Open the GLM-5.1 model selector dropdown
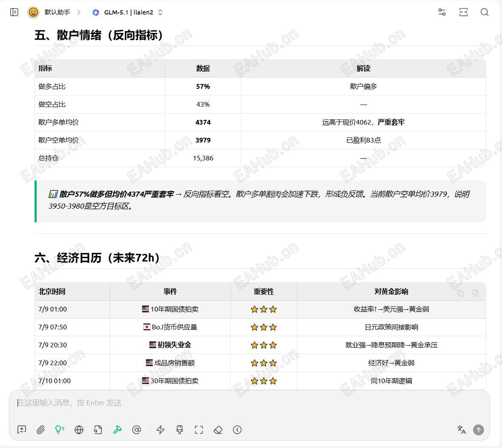This screenshot has width=502, height=448. (128, 12)
